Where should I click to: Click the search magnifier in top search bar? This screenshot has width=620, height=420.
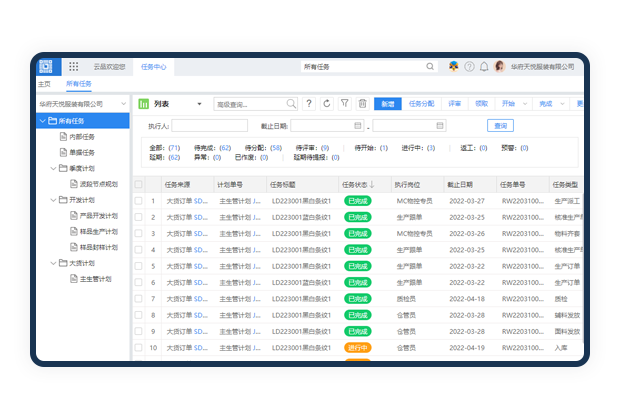430,67
